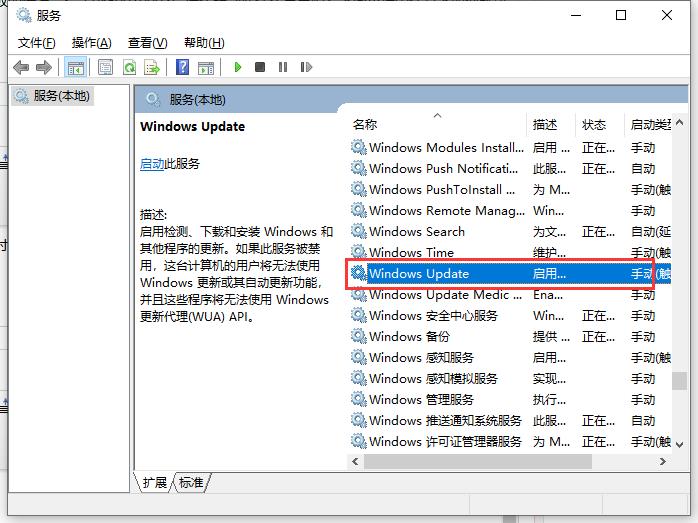698x523 pixels.
Task: Open the Properties toolbar icon
Action: click(x=106, y=68)
